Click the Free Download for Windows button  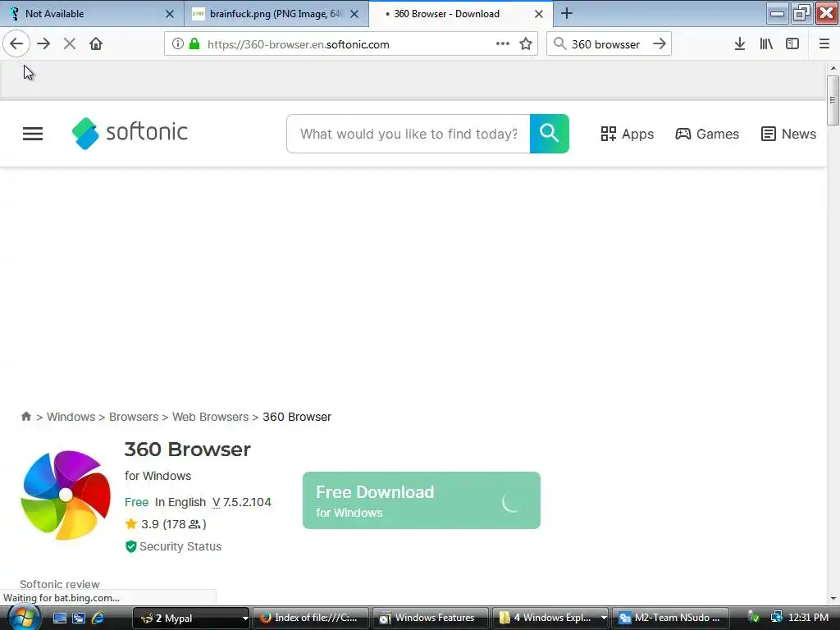[x=422, y=500]
